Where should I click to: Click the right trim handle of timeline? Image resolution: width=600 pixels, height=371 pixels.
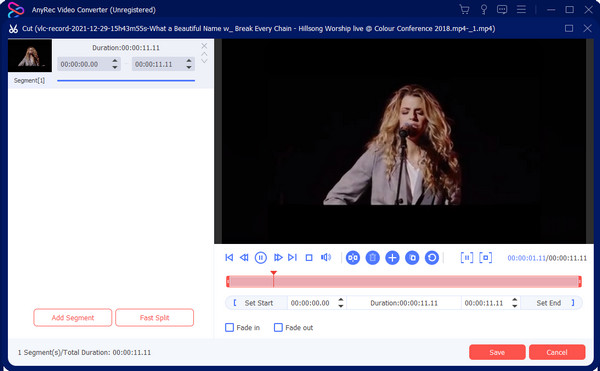click(x=580, y=282)
